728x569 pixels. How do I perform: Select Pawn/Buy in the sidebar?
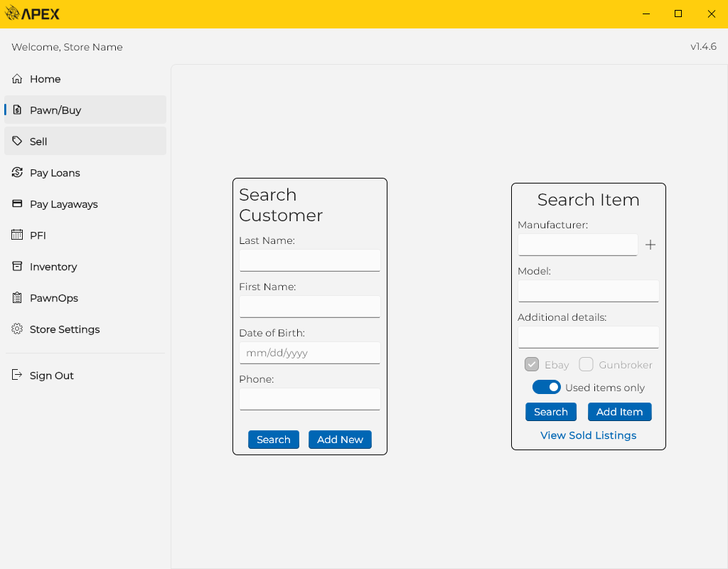click(x=85, y=110)
